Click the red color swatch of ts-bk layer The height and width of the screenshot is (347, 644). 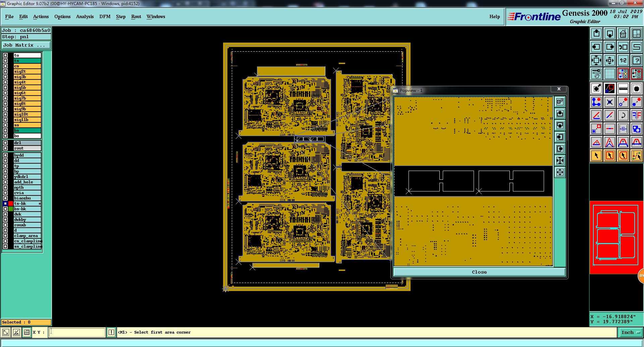click(11, 204)
